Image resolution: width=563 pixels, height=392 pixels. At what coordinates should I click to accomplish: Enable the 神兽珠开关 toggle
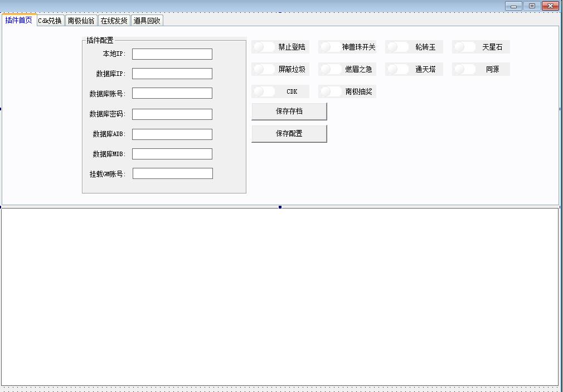coord(331,47)
